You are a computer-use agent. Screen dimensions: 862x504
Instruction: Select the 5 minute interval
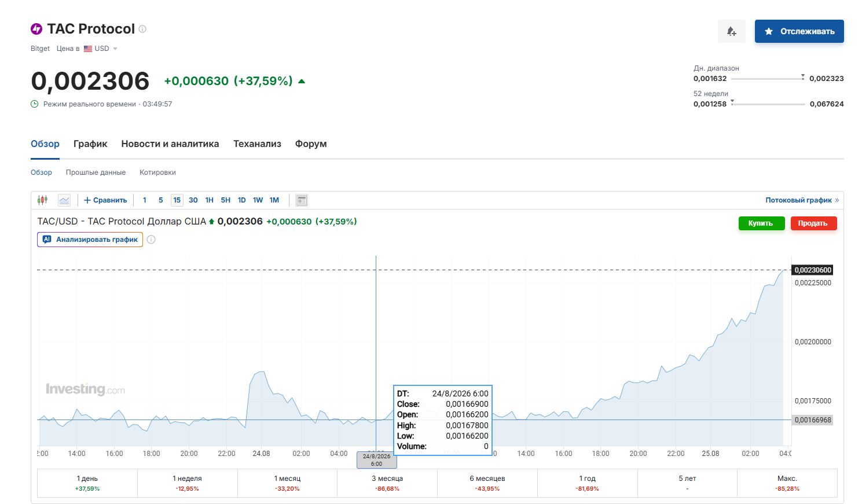[161, 200]
